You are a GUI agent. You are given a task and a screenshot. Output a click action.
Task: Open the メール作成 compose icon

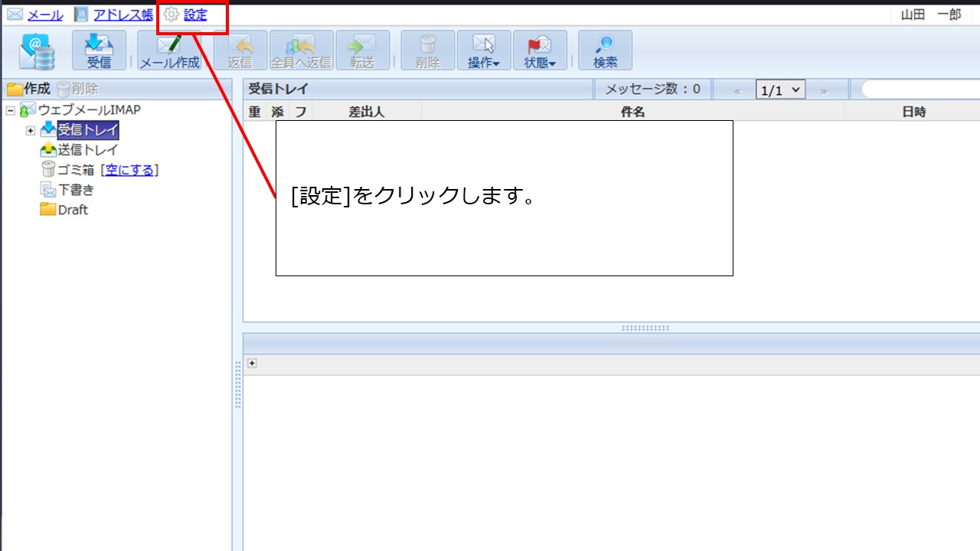tap(168, 50)
